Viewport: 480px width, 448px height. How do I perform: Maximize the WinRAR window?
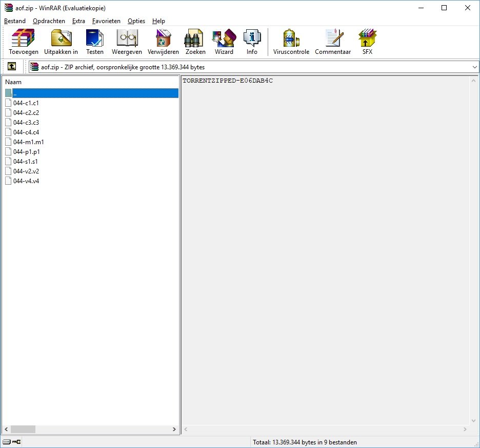coord(444,8)
